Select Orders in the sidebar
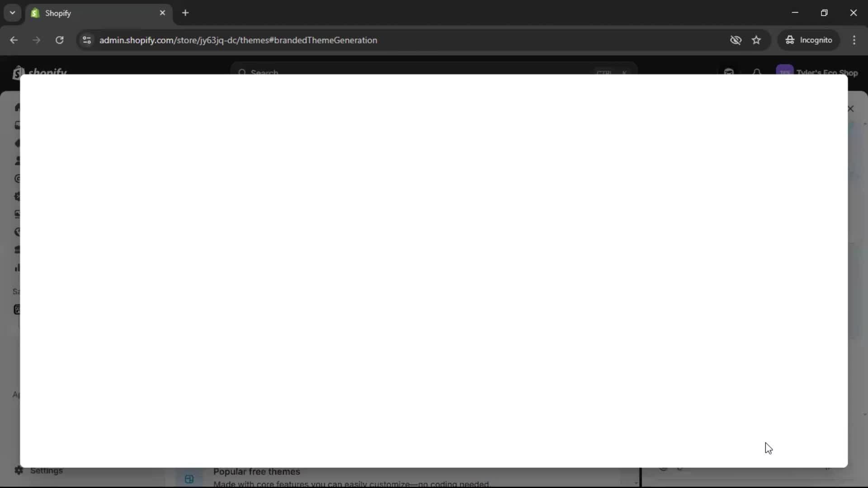This screenshot has height=488, width=868. click(18, 126)
